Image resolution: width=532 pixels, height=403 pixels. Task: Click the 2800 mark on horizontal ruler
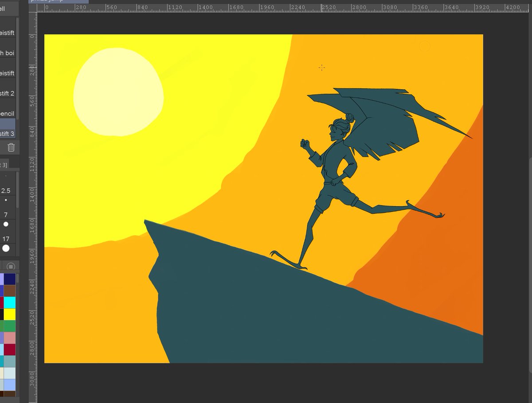coord(359,8)
